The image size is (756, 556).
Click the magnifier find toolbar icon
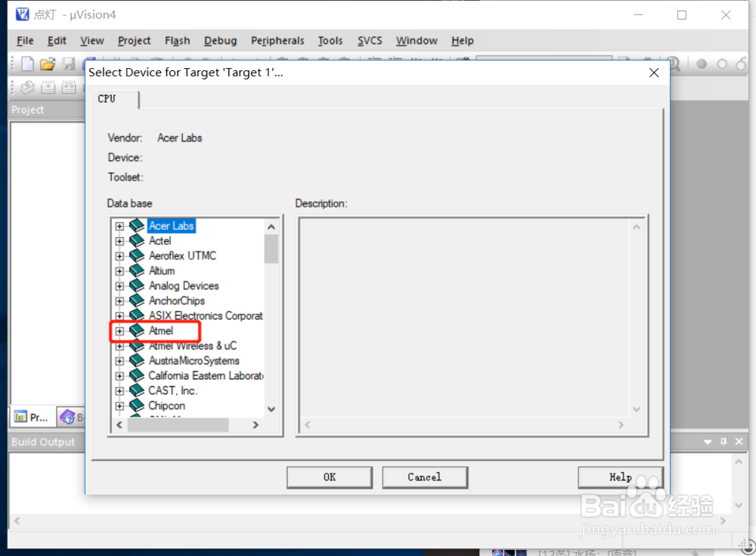click(x=675, y=63)
